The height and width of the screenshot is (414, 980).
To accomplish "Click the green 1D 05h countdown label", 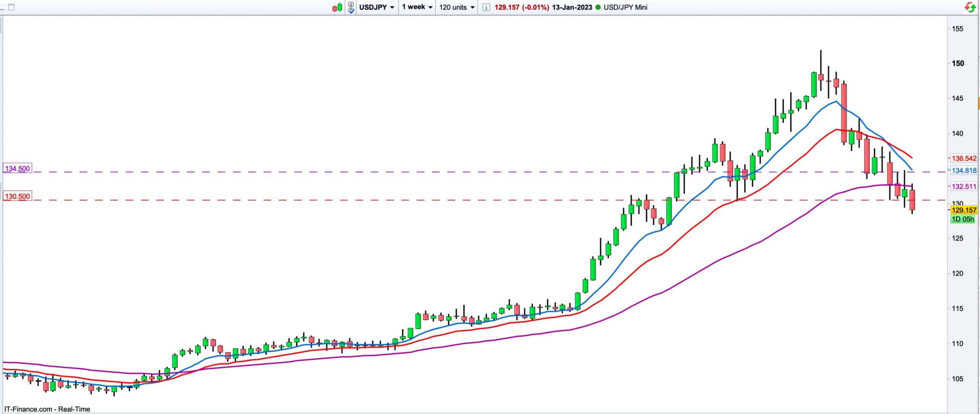I will [x=962, y=219].
